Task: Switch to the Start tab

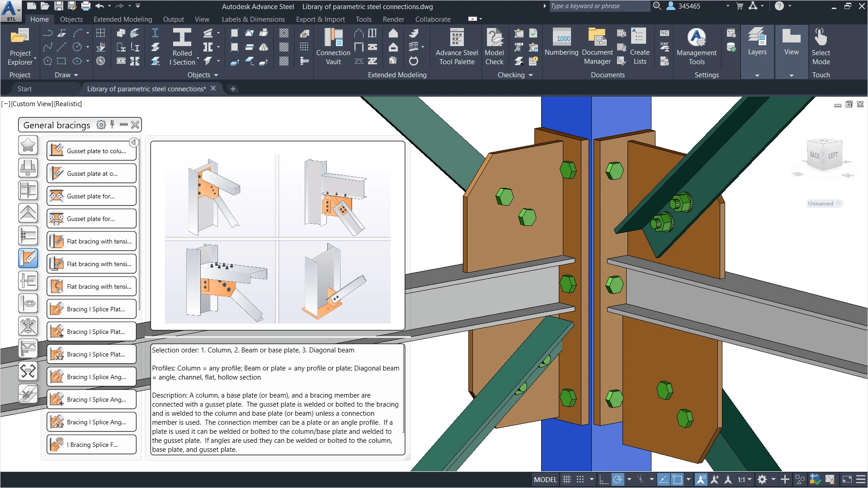Action: point(24,89)
